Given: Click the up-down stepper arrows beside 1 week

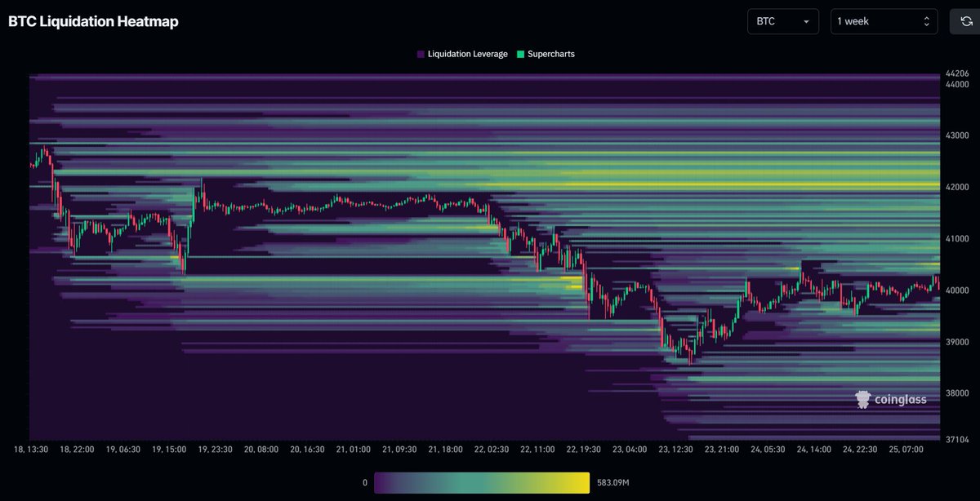Looking at the screenshot, I should pyautogui.click(x=929, y=20).
